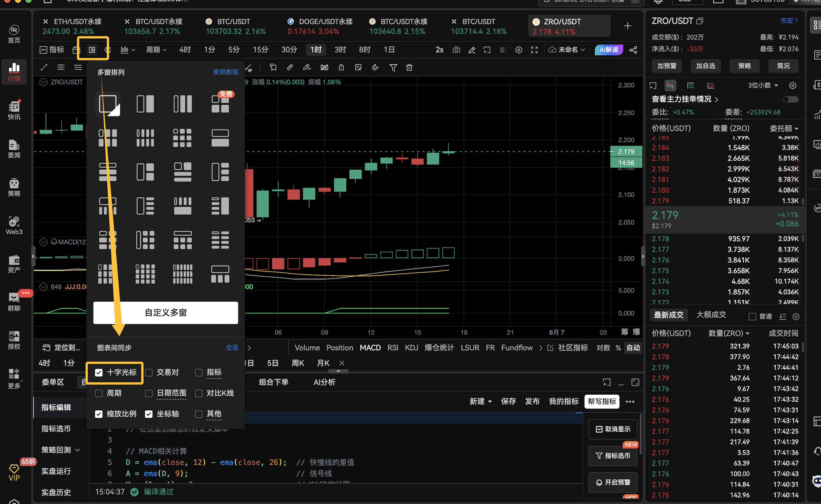Open the 资产 assets sidebar icon

tap(14, 264)
